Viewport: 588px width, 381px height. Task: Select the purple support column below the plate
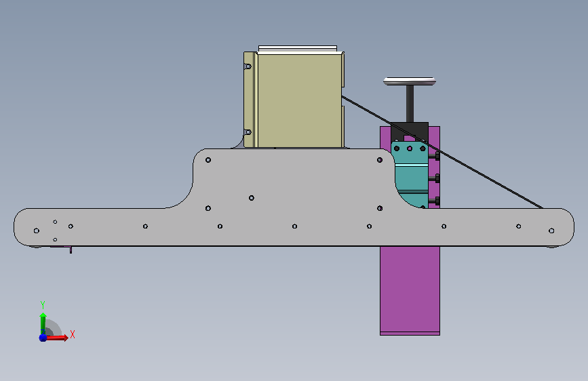point(410,291)
